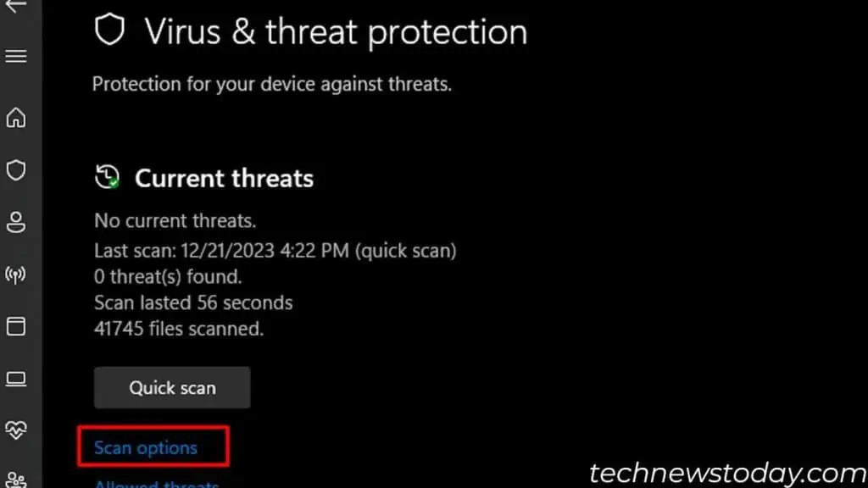The image size is (868, 488).
Task: Open Home from the sidebar
Action: tap(19, 119)
